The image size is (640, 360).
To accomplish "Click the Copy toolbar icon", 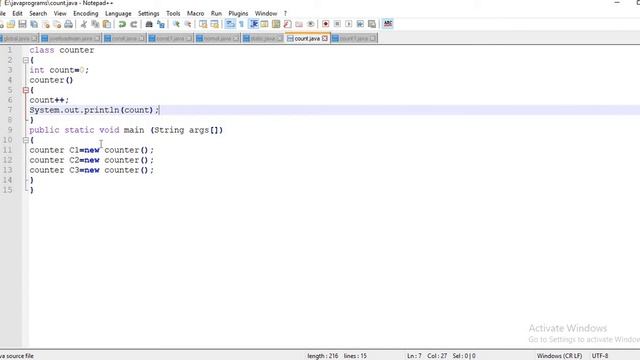I will 95,24.
